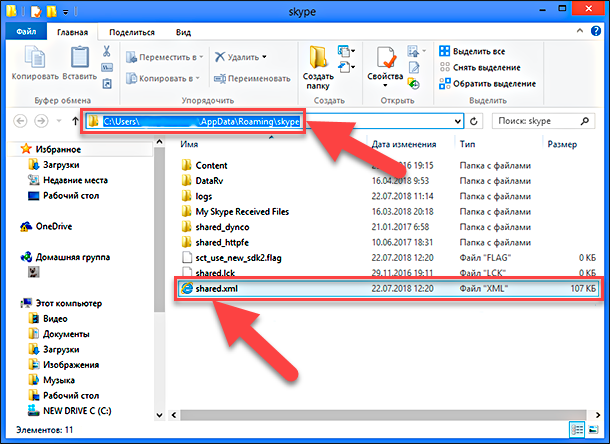The height and width of the screenshot is (444, 610).
Task: Open the Easy access dropdown icon
Action: pyautogui.click(x=346, y=67)
